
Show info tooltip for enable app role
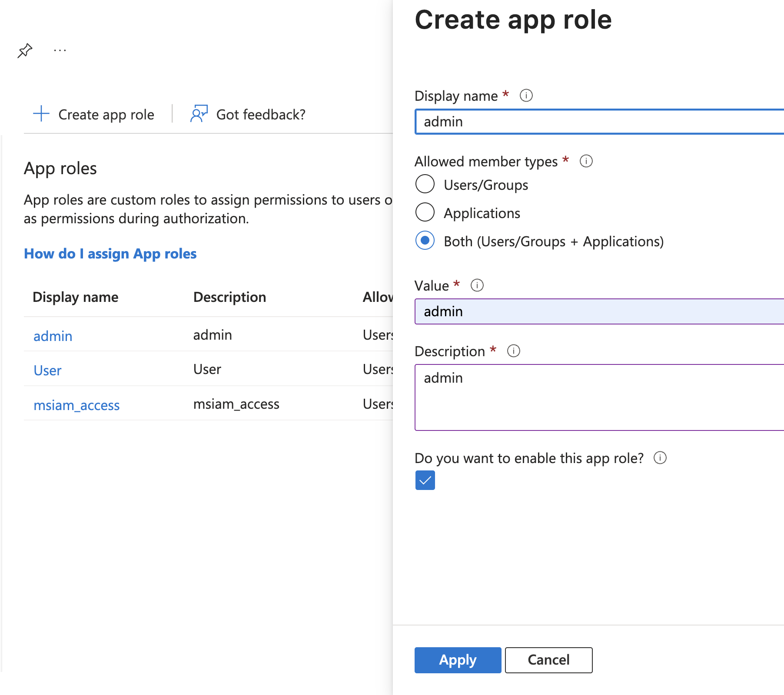(x=660, y=458)
